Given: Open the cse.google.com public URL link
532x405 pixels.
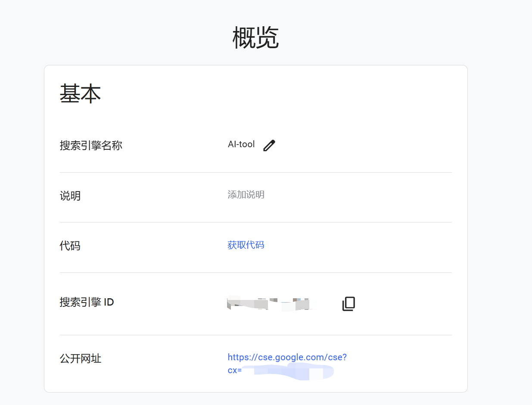Looking at the screenshot, I should (x=287, y=357).
